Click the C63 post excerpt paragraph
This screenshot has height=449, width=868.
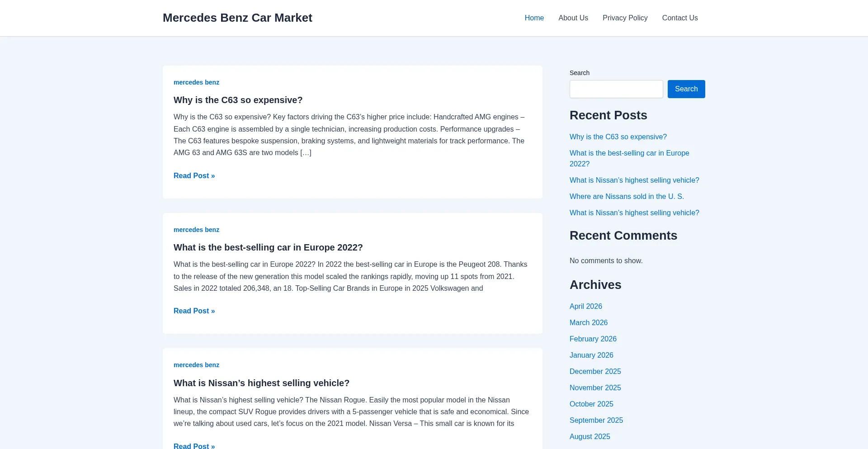click(x=352, y=135)
